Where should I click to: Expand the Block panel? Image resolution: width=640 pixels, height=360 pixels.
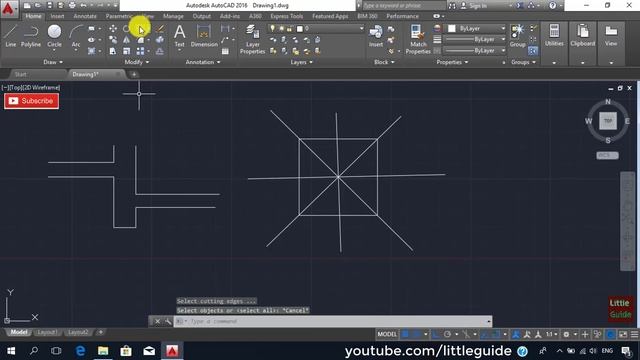384,62
